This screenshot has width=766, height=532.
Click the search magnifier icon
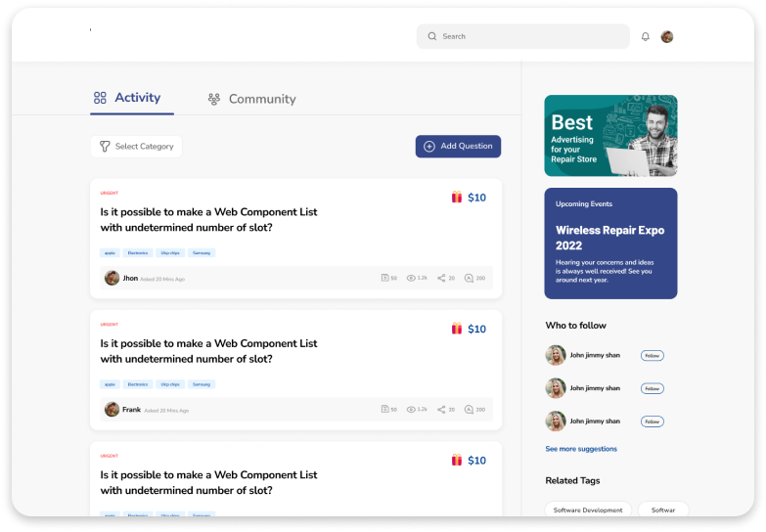coord(432,37)
